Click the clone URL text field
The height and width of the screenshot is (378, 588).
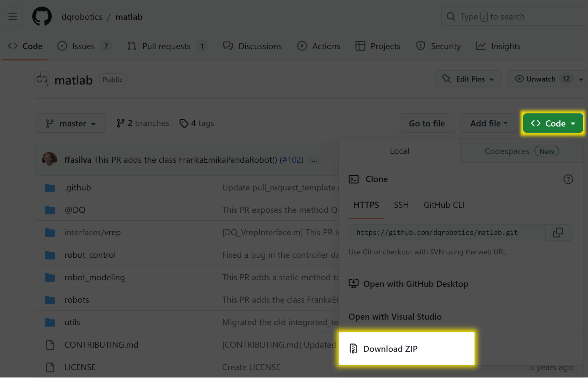coord(447,232)
